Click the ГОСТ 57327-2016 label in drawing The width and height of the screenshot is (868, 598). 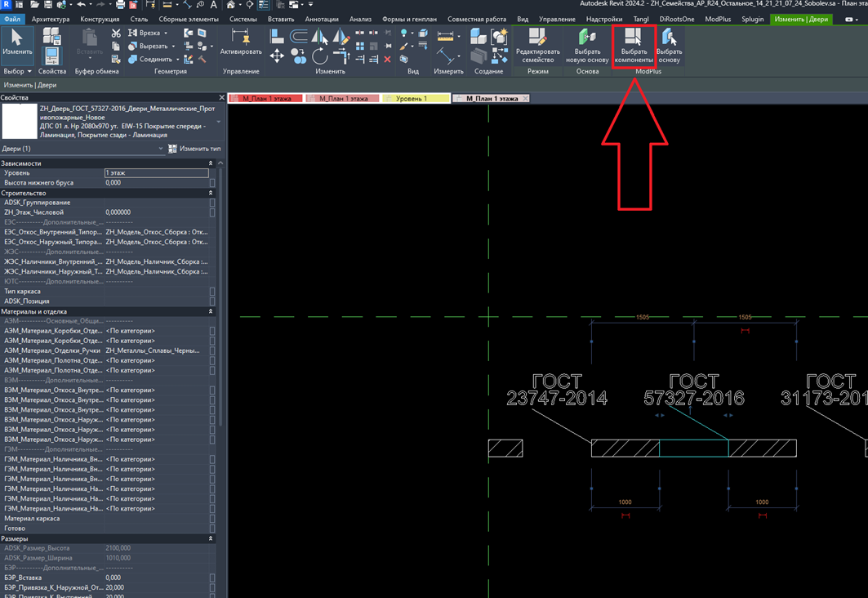pos(693,390)
